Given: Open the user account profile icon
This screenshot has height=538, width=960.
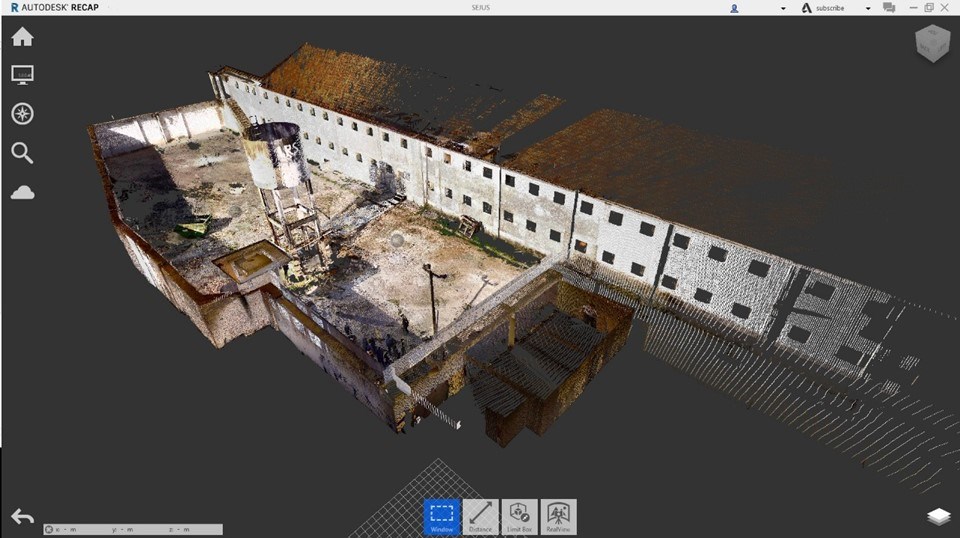Looking at the screenshot, I should click(x=734, y=8).
